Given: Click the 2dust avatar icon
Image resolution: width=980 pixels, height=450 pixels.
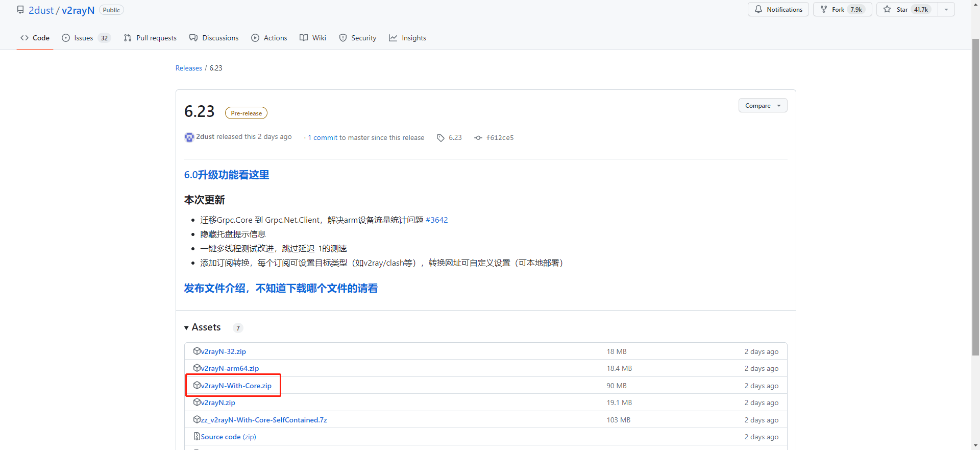Looking at the screenshot, I should point(189,137).
